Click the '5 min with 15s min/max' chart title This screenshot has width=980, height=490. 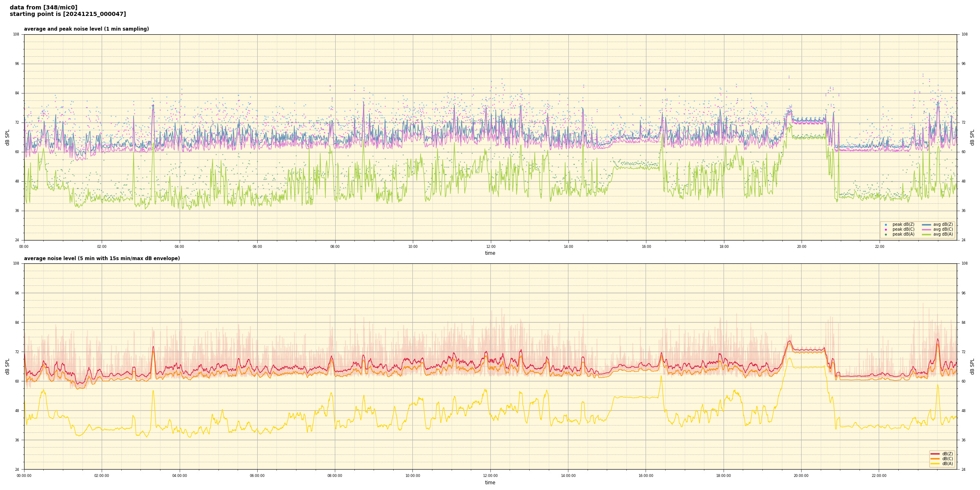pos(102,258)
